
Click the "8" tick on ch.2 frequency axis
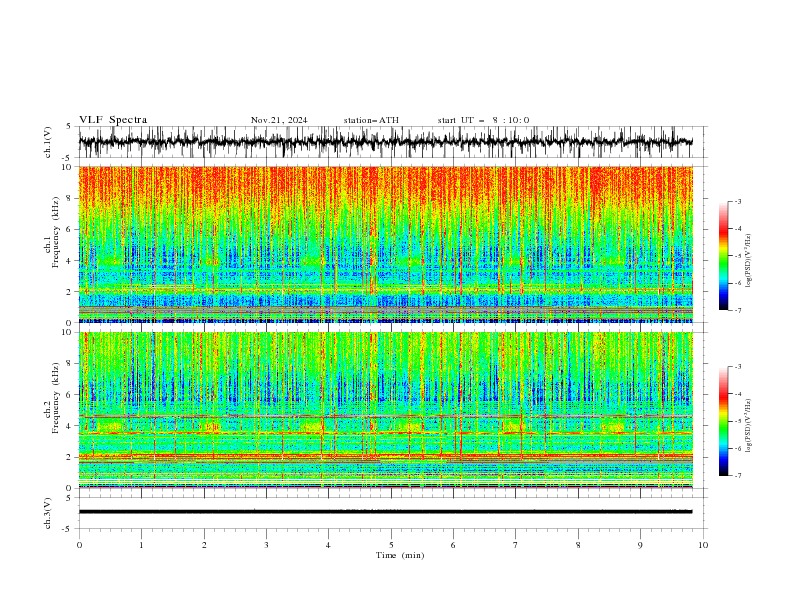(x=68, y=363)
